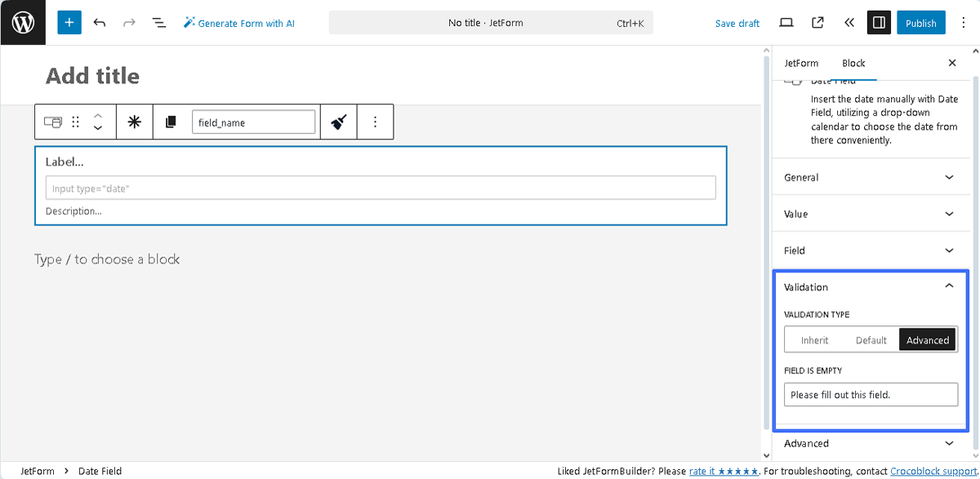Screen dimensions: 980x479
Task: Open the Crocoblock support link
Action: point(932,471)
